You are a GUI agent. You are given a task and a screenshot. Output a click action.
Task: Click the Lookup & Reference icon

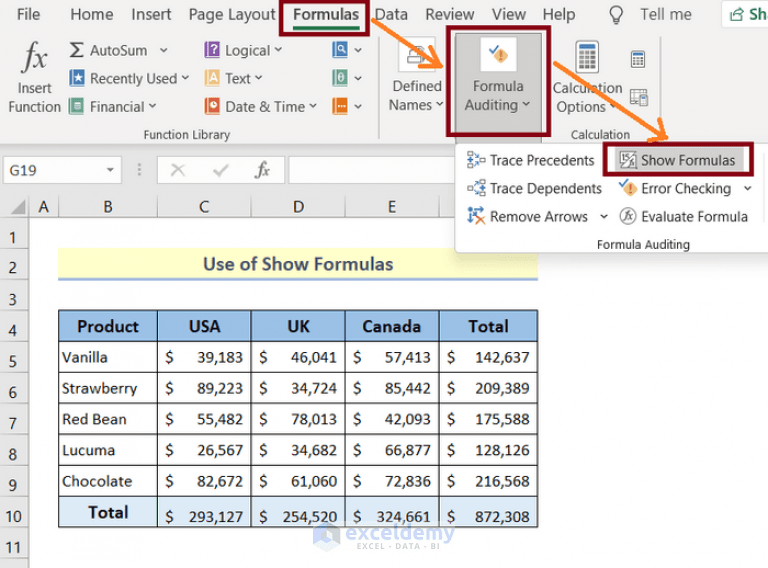340,50
